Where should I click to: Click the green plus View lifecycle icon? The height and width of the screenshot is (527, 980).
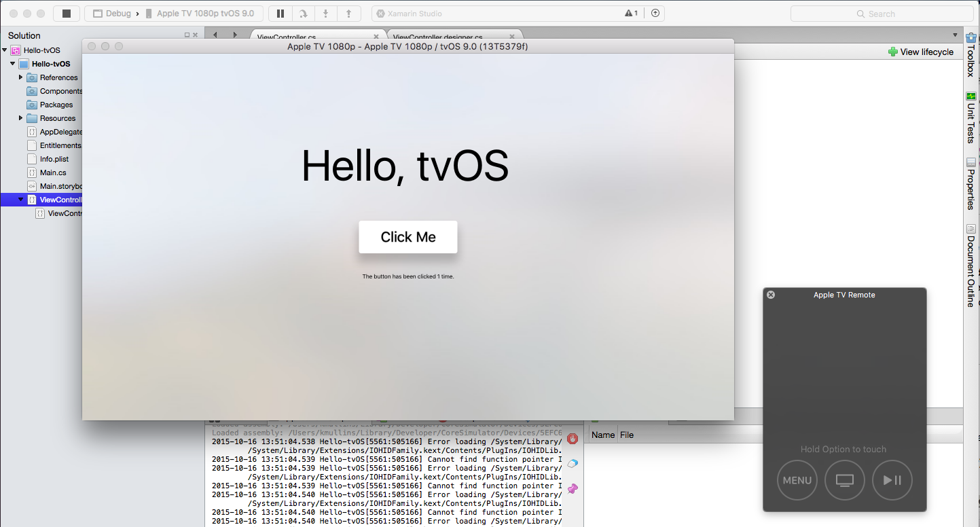[x=893, y=52]
